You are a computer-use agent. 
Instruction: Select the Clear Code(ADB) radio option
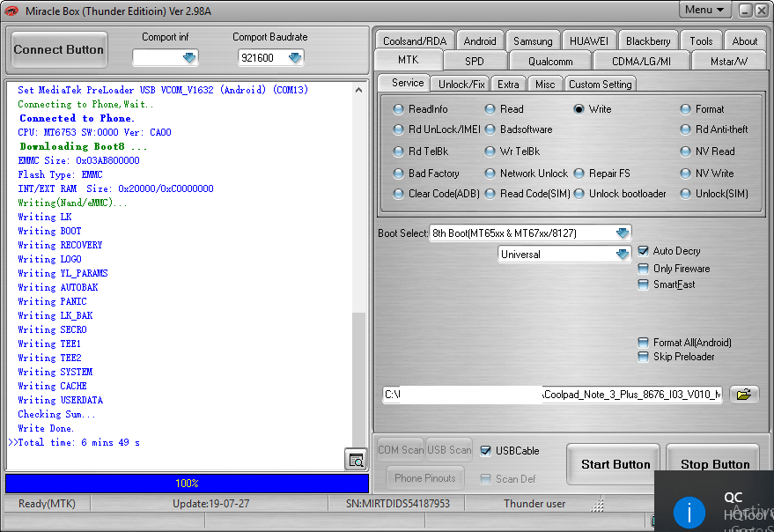(398, 194)
